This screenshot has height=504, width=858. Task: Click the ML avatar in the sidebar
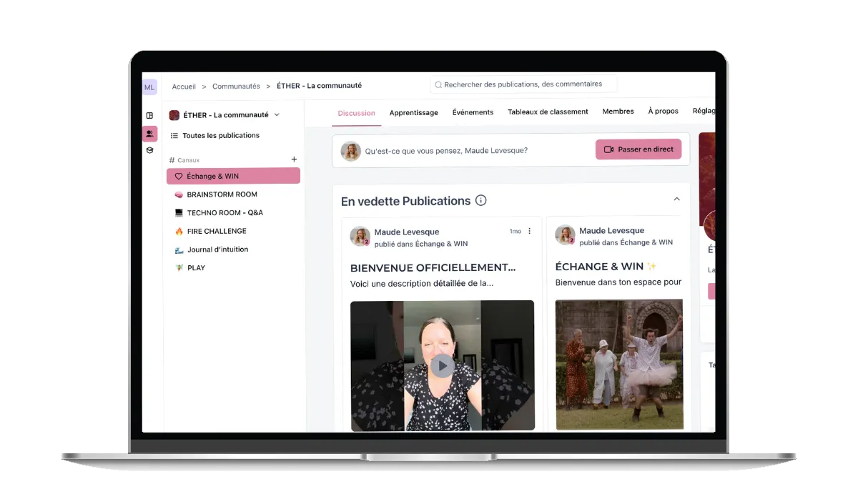click(x=149, y=87)
